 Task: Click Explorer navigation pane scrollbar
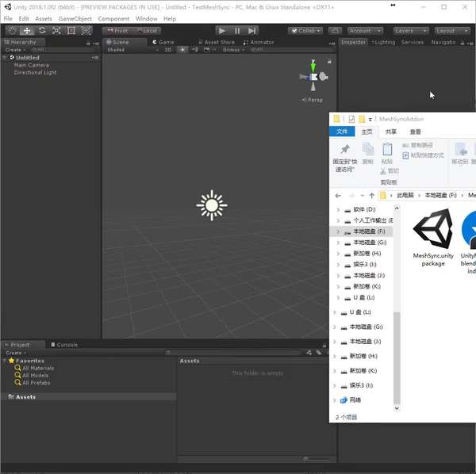point(397,357)
